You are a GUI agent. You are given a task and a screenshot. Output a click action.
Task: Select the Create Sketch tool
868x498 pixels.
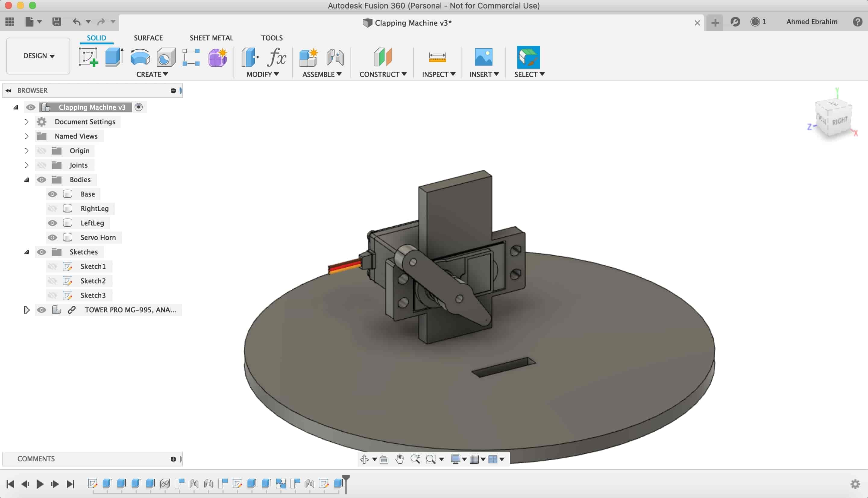click(89, 57)
